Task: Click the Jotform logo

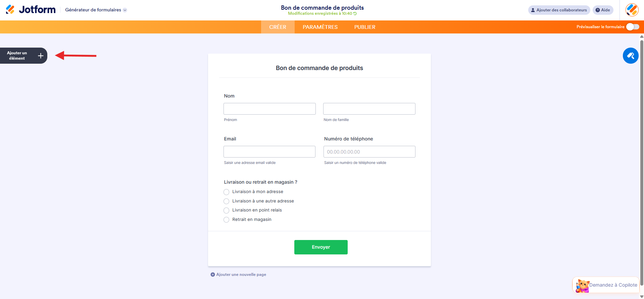Action: (31, 9)
